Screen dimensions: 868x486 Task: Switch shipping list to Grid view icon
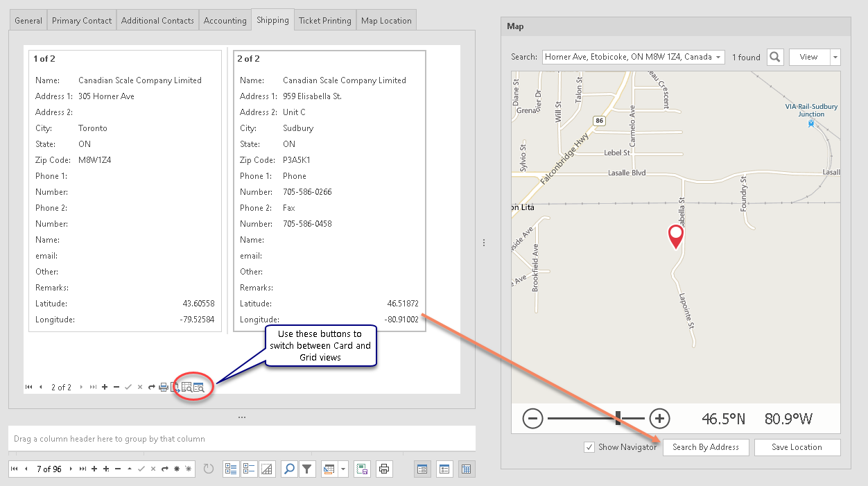click(x=186, y=388)
